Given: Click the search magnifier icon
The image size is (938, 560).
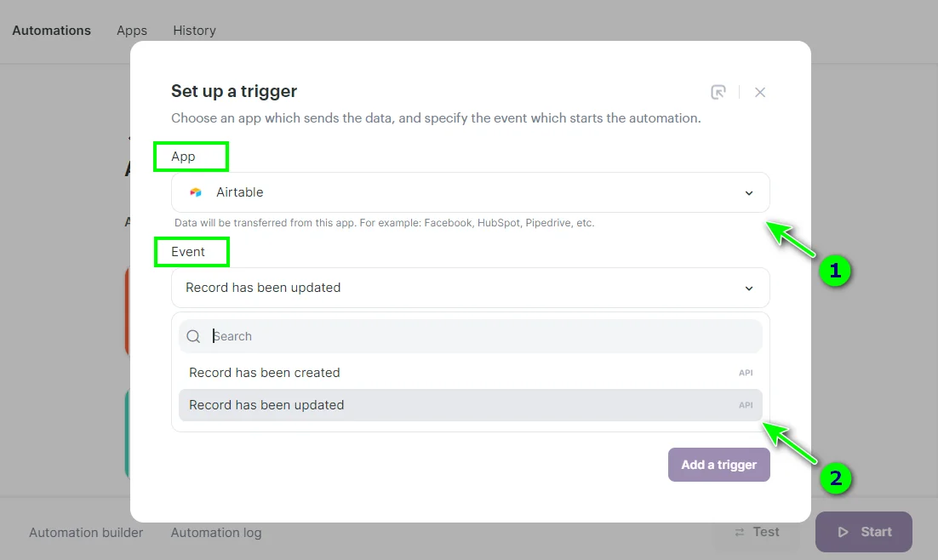Looking at the screenshot, I should [x=194, y=336].
